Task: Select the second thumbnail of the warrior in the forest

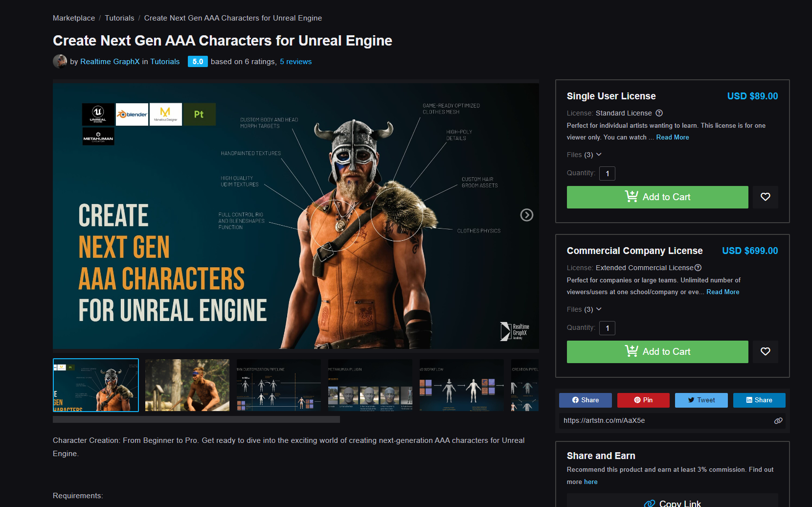Action: [x=187, y=385]
